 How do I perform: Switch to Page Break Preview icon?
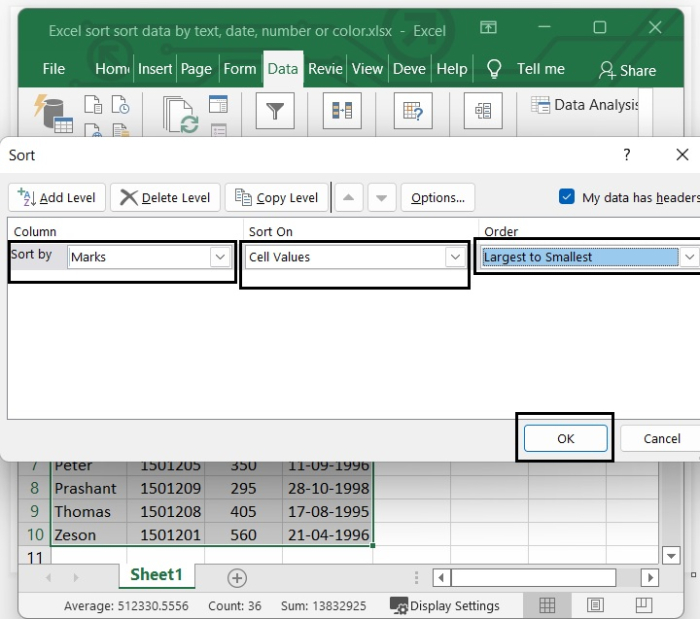click(643, 605)
